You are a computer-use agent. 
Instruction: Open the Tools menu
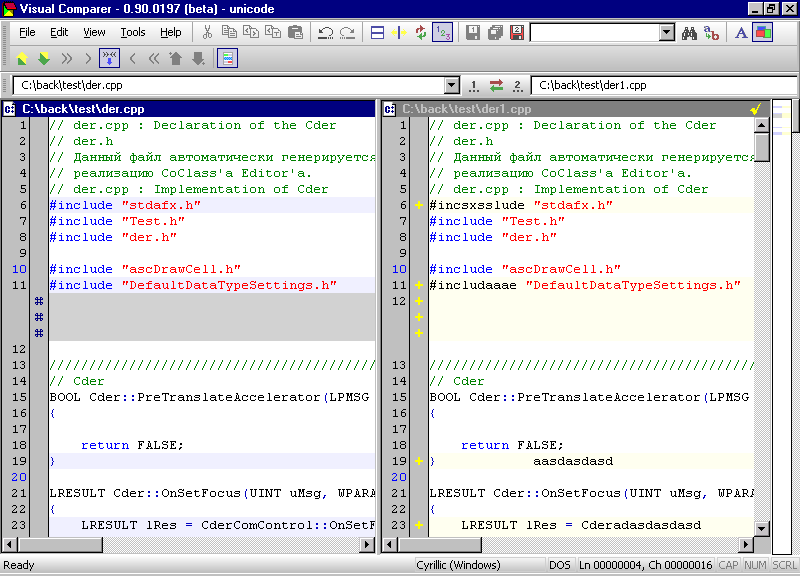[x=133, y=32]
